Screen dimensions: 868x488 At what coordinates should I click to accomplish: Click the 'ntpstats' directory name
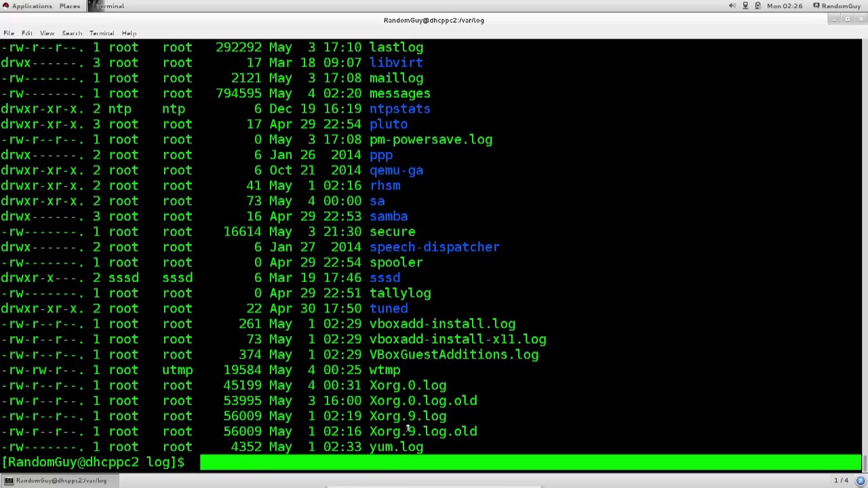tap(399, 109)
